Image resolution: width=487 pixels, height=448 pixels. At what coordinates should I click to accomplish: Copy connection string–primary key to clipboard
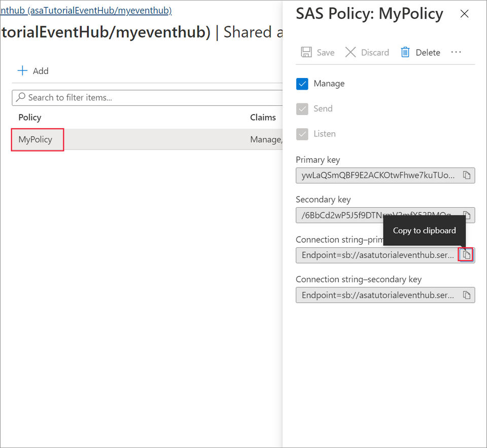pos(466,255)
